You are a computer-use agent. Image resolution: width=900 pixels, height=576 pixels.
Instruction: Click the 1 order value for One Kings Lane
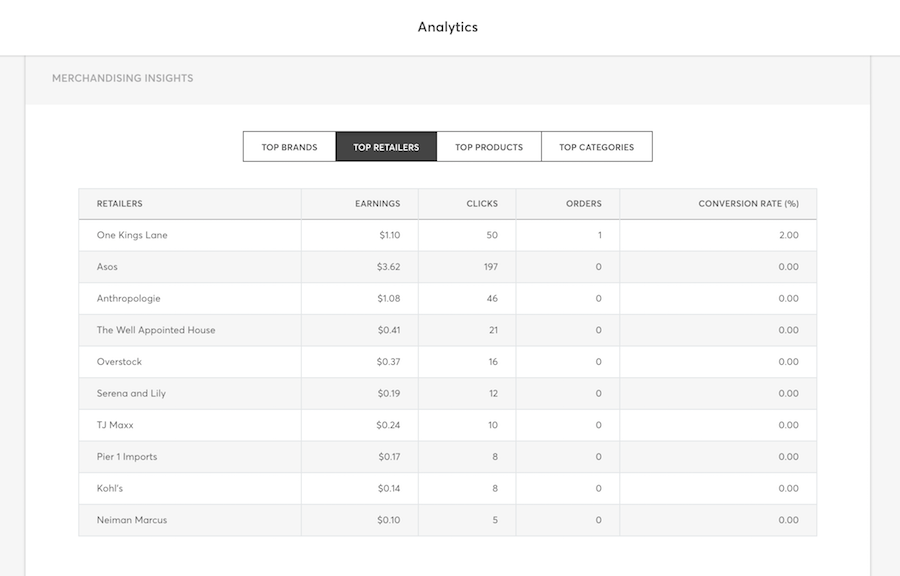coord(600,235)
